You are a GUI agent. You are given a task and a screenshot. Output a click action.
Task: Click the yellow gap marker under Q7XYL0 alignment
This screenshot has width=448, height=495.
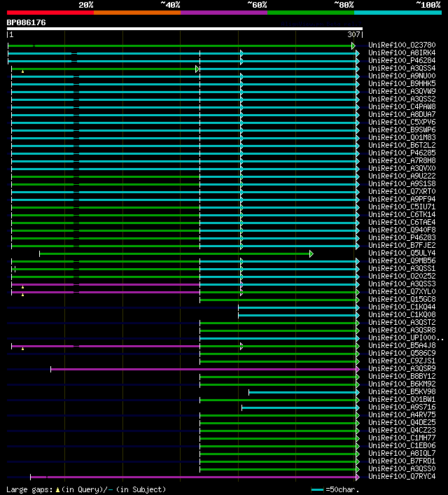pos(22,295)
